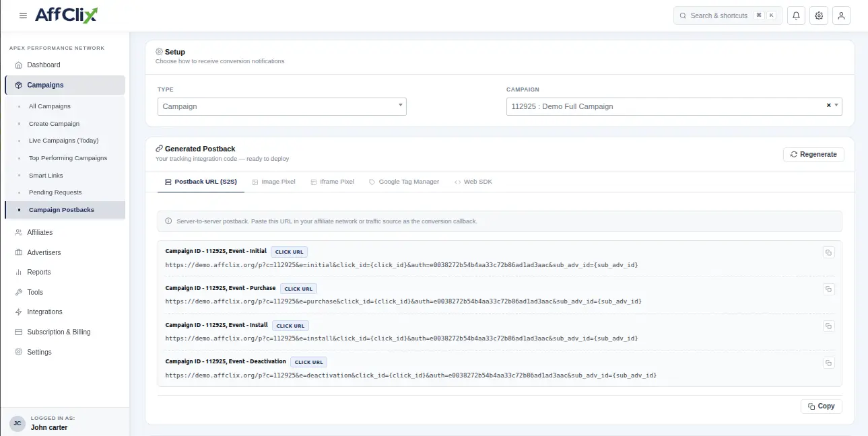Image resolution: width=868 pixels, height=436 pixels.
Task: Open All Campaigns in the sidebar
Action: pos(65,106)
